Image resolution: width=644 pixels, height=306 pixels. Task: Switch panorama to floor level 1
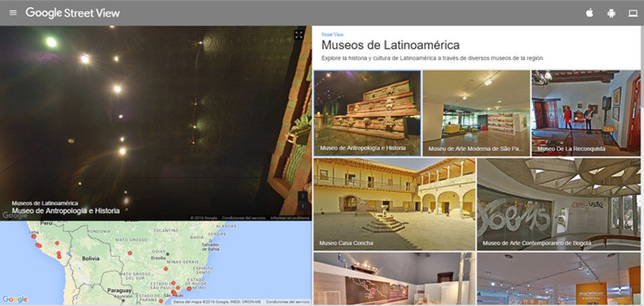coord(303,206)
